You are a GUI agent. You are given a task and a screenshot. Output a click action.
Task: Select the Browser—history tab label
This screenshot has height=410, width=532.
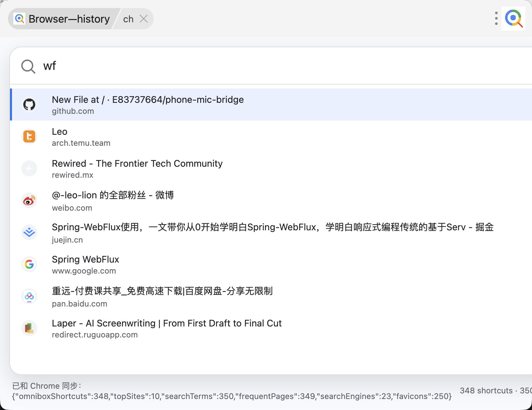[x=69, y=19]
